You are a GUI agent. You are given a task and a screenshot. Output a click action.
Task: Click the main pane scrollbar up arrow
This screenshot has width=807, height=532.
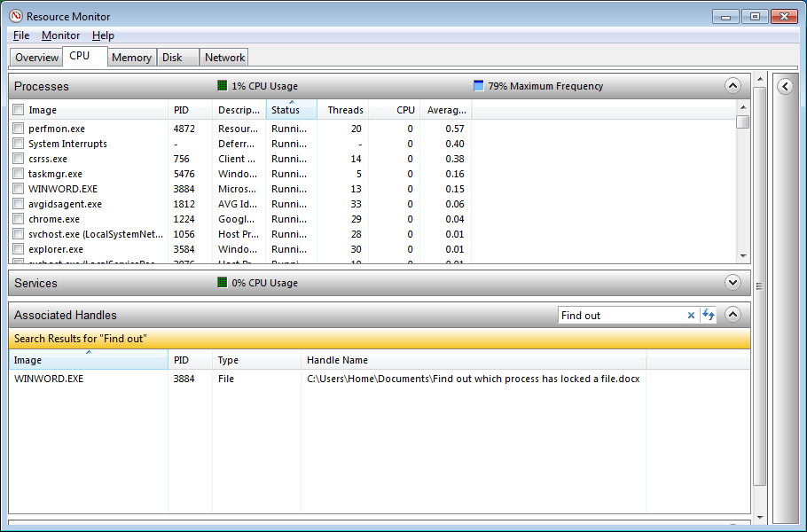[x=760, y=79]
